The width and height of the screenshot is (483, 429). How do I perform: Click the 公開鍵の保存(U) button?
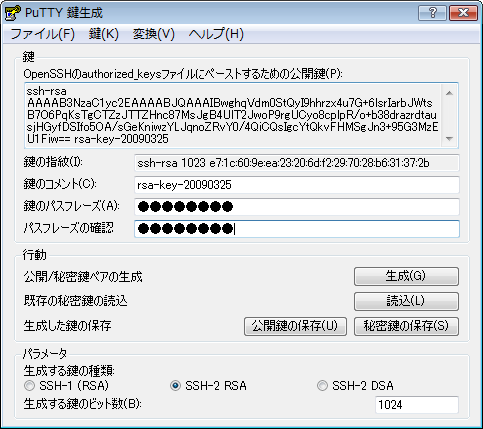(x=295, y=326)
